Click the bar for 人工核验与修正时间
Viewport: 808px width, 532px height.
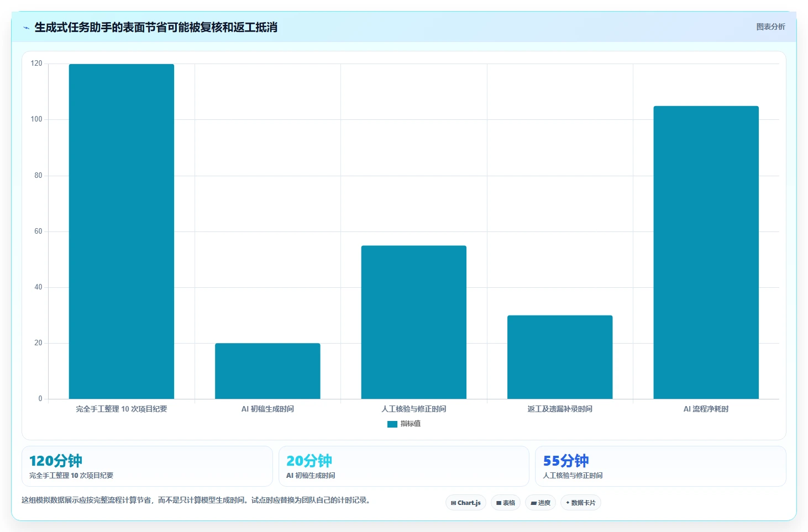click(x=414, y=322)
